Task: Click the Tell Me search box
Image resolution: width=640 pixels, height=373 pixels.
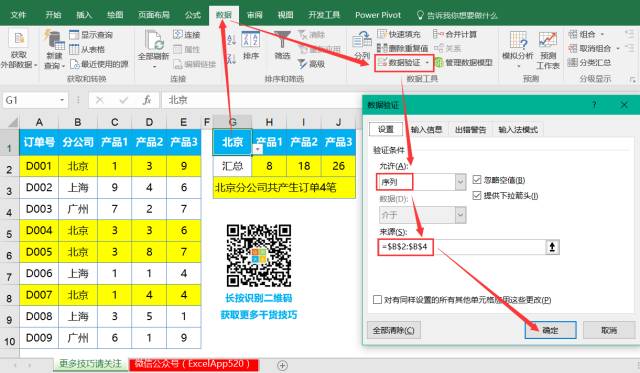Action: [x=457, y=16]
